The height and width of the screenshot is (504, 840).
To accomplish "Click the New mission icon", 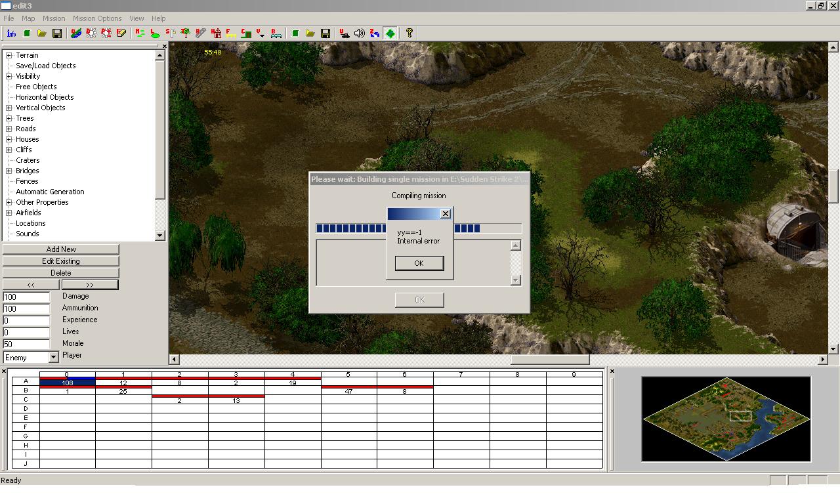I will pyautogui.click(x=295, y=33).
